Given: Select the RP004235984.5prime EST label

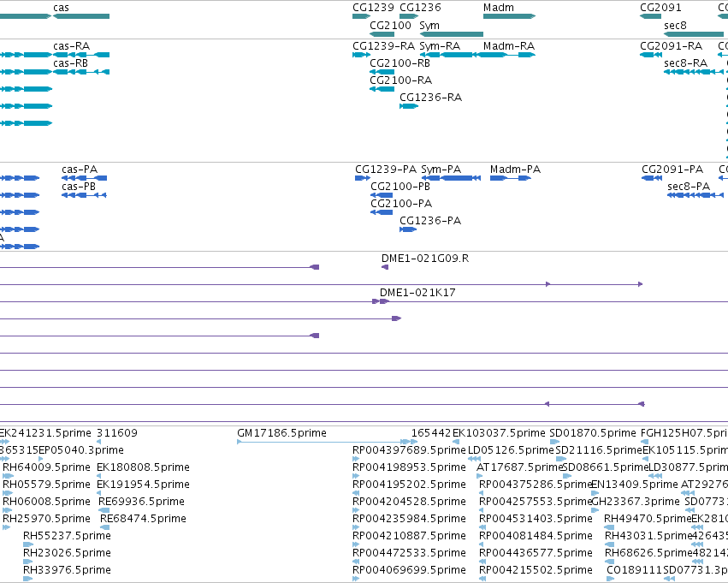Looking at the screenshot, I should coord(409,519).
